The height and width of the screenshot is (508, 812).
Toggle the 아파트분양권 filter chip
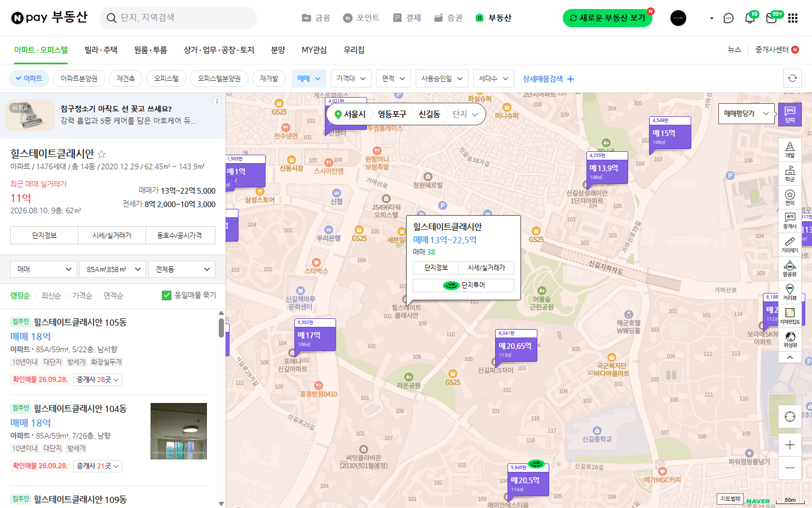coord(79,78)
